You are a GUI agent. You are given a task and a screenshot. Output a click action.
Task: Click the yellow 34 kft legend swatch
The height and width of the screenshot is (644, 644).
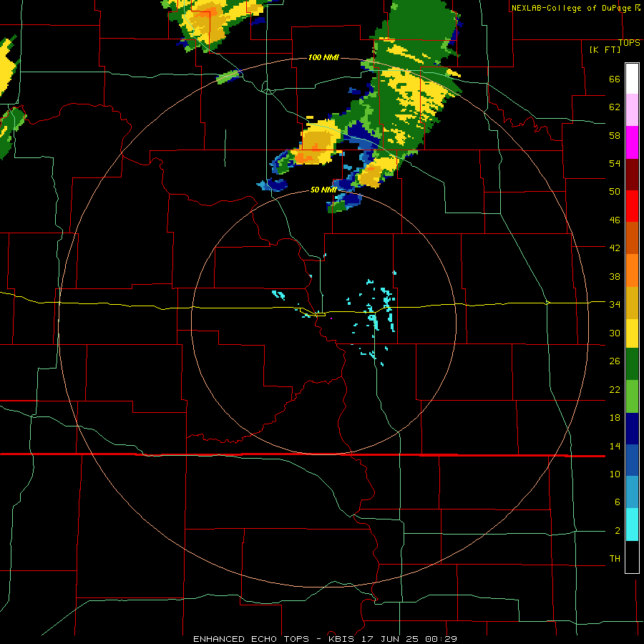(x=632, y=333)
